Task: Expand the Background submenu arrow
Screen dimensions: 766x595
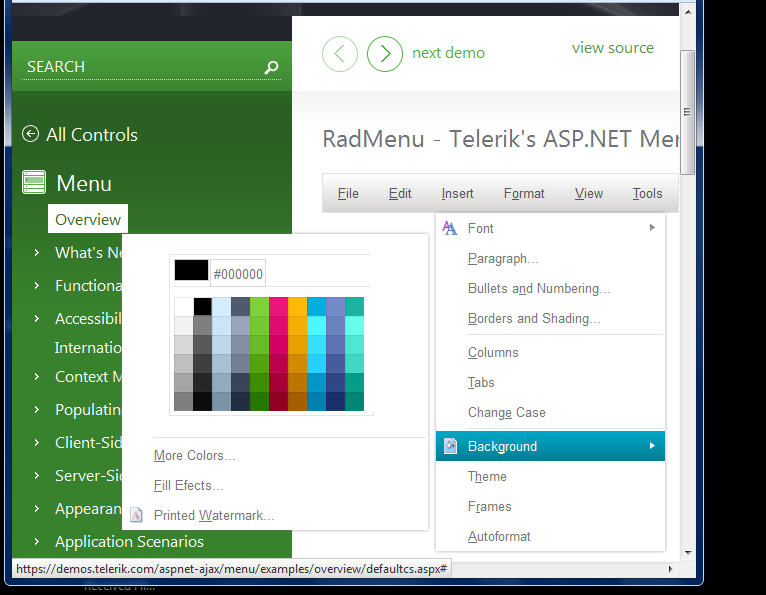Action: point(652,446)
